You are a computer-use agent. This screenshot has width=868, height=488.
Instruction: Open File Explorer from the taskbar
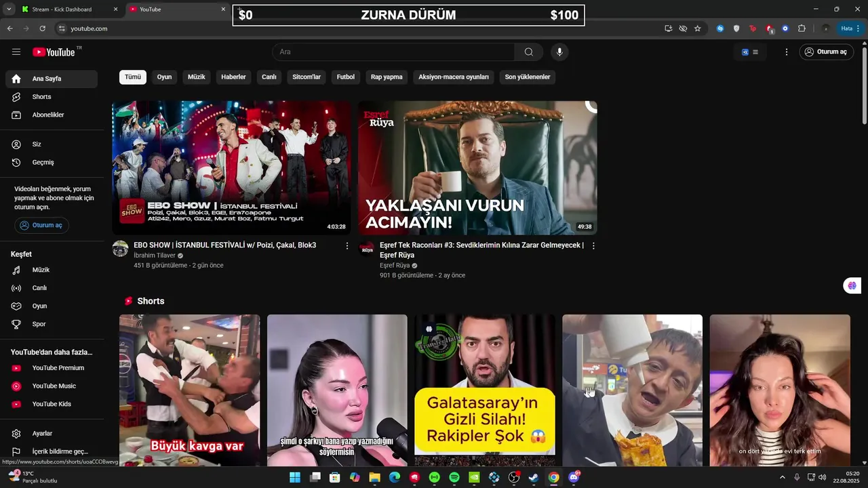(374, 477)
